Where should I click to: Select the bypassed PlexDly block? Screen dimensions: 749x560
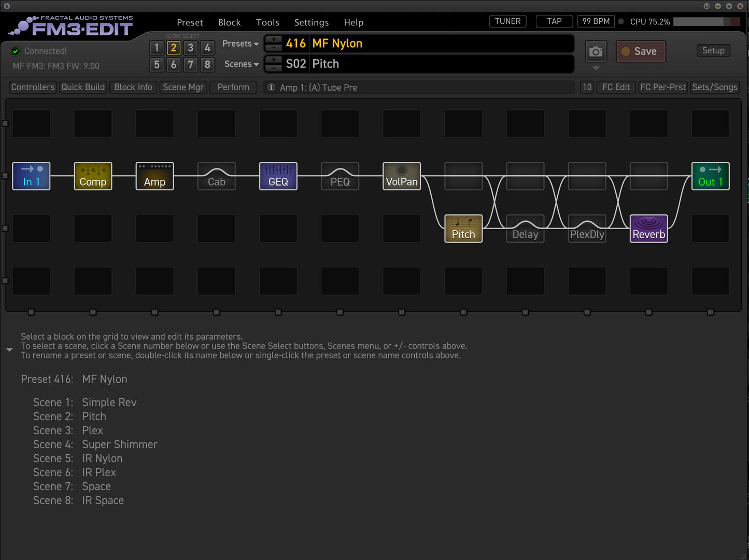click(587, 229)
